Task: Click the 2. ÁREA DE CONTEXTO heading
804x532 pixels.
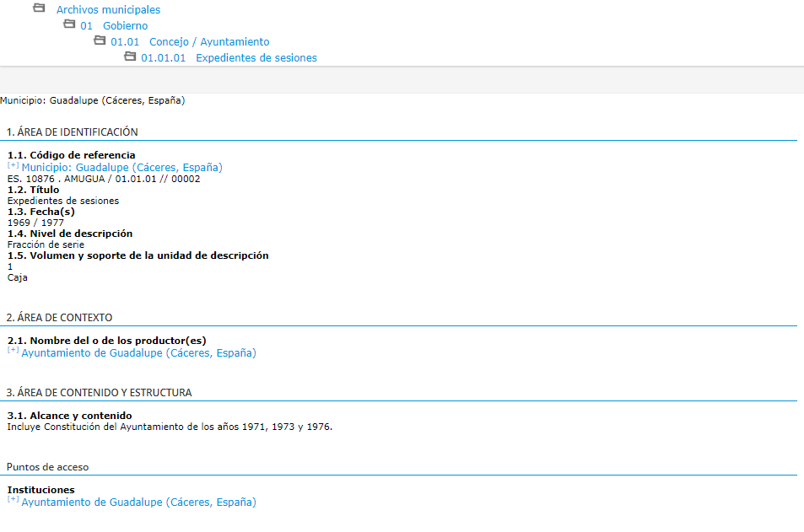Action: 60,318
